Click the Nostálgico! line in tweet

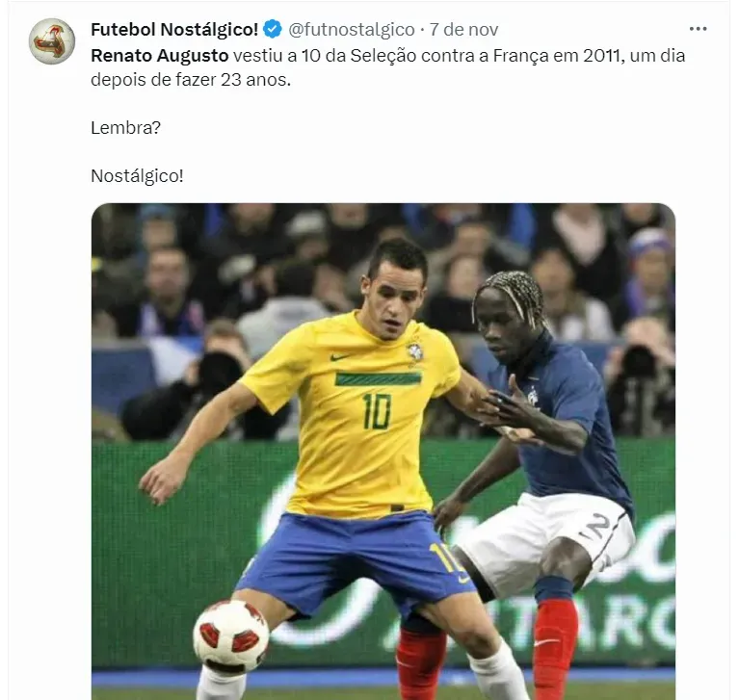pos(137,175)
